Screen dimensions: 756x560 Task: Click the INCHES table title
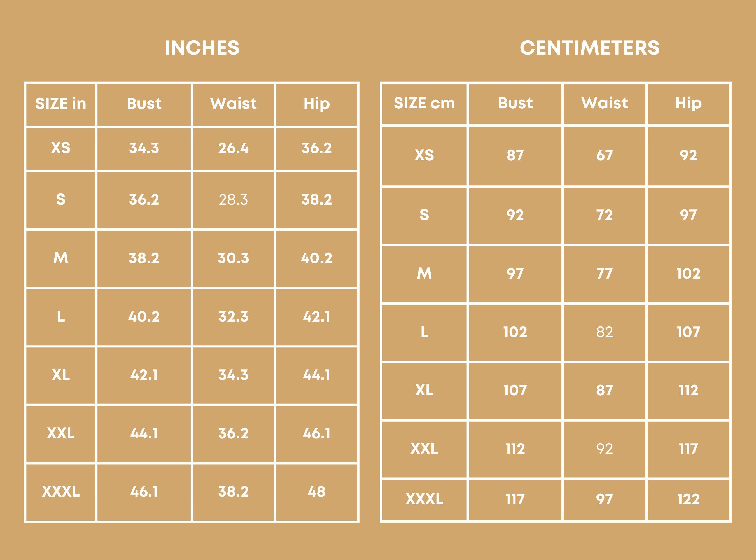pyautogui.click(x=202, y=48)
